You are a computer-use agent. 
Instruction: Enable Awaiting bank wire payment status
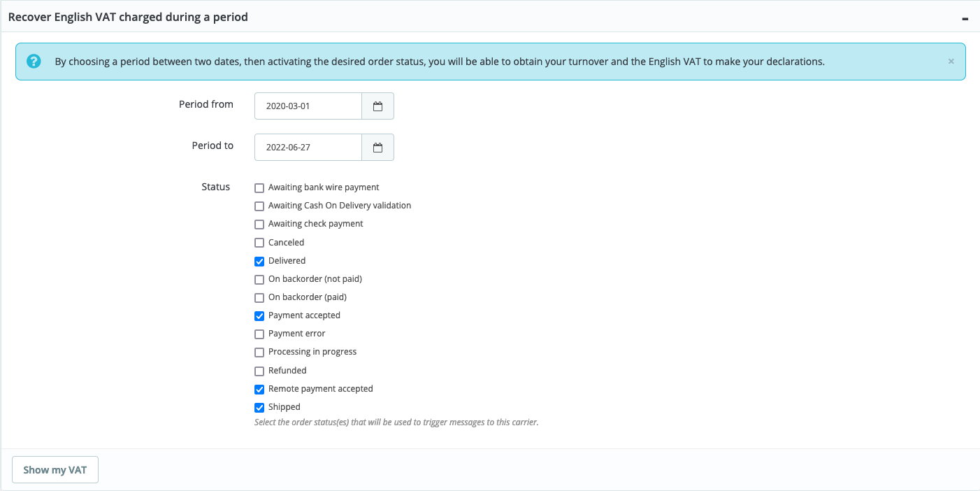259,188
